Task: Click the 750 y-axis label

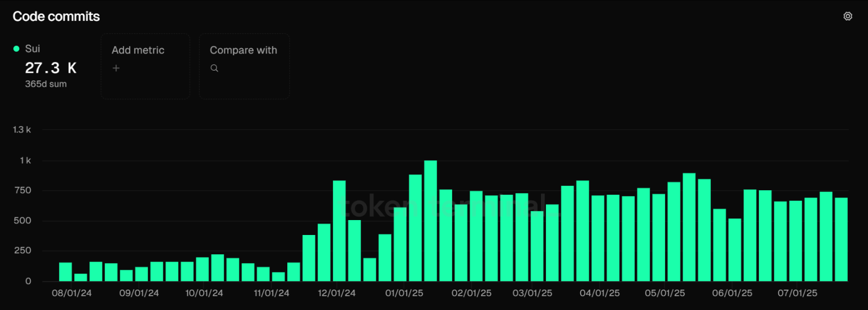Action: (x=23, y=190)
